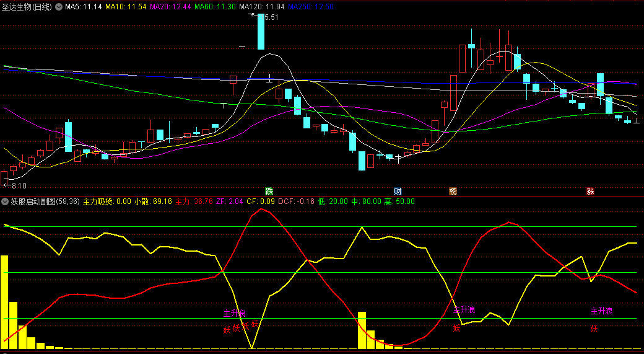This screenshot has width=644, height=354.
Task: Click the red 主力: 36.76 value
Action: [x=194, y=201]
